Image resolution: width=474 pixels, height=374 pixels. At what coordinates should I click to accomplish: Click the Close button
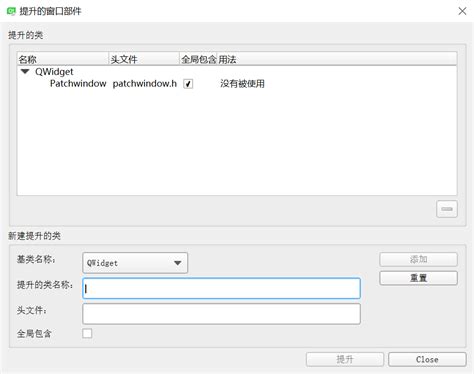[x=427, y=359]
